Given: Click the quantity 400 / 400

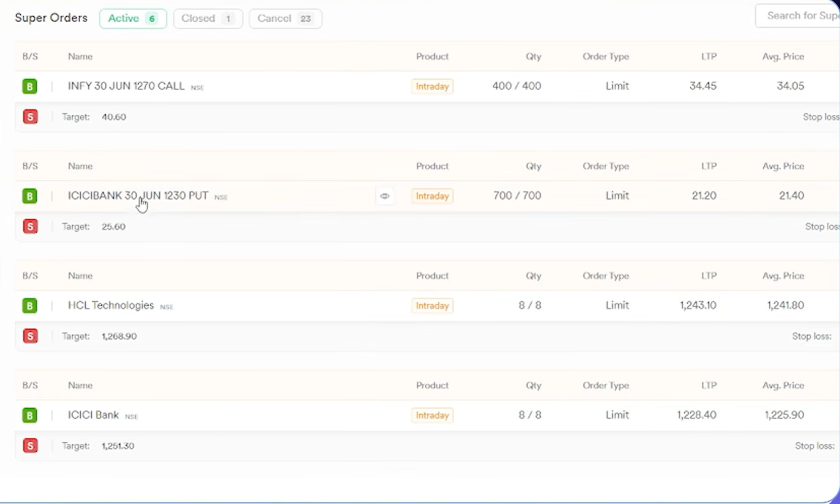Looking at the screenshot, I should (x=517, y=86).
